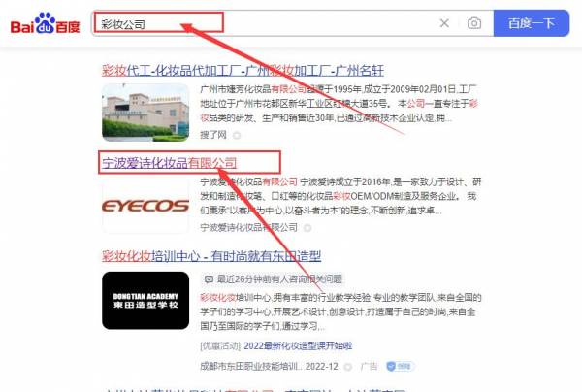Click the chat bubble consultation icon
The width and height of the screenshot is (582, 392).
click(209, 279)
